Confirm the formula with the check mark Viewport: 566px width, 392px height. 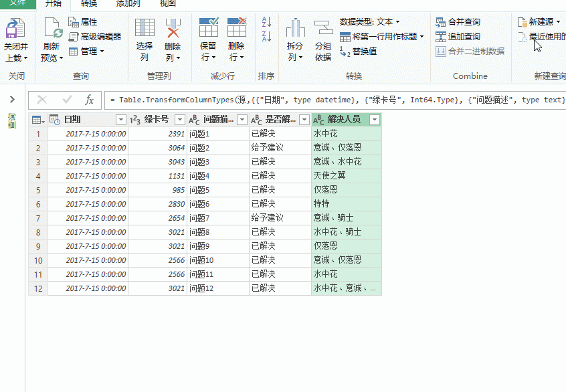(67, 100)
